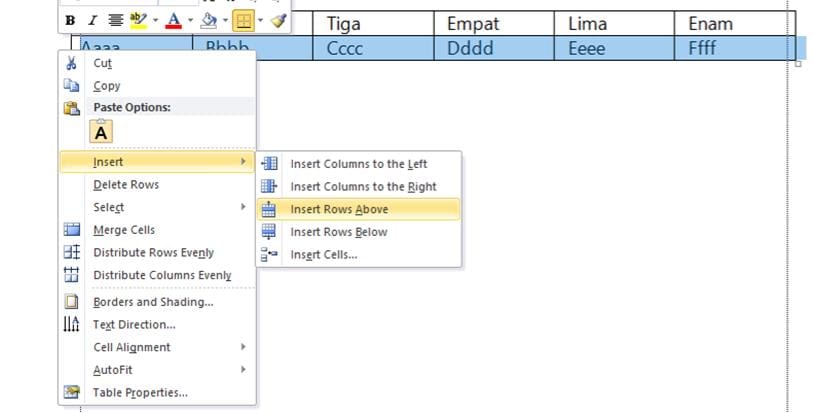
Task: Click the Keep Text Only paste icon
Action: tap(102, 131)
